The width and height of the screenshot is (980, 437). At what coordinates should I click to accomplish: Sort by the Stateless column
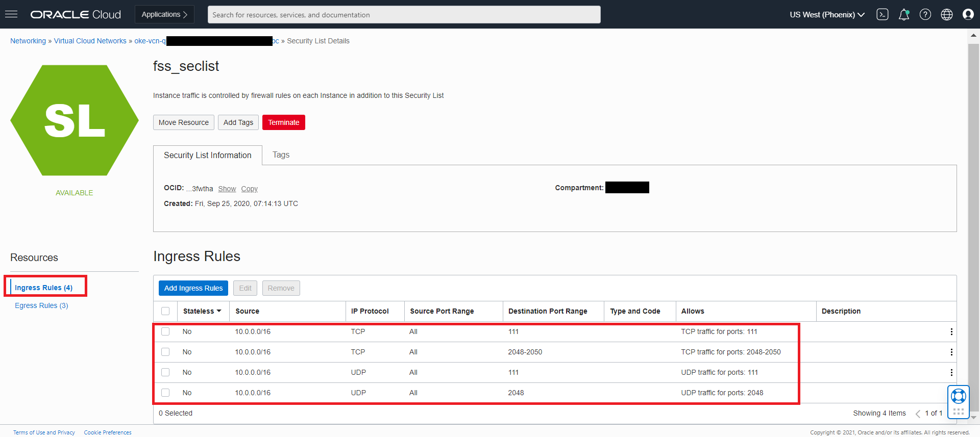pyautogui.click(x=202, y=311)
